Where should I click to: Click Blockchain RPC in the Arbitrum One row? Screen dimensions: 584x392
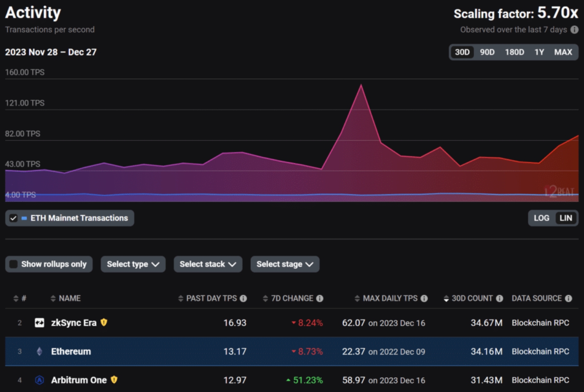pos(541,380)
